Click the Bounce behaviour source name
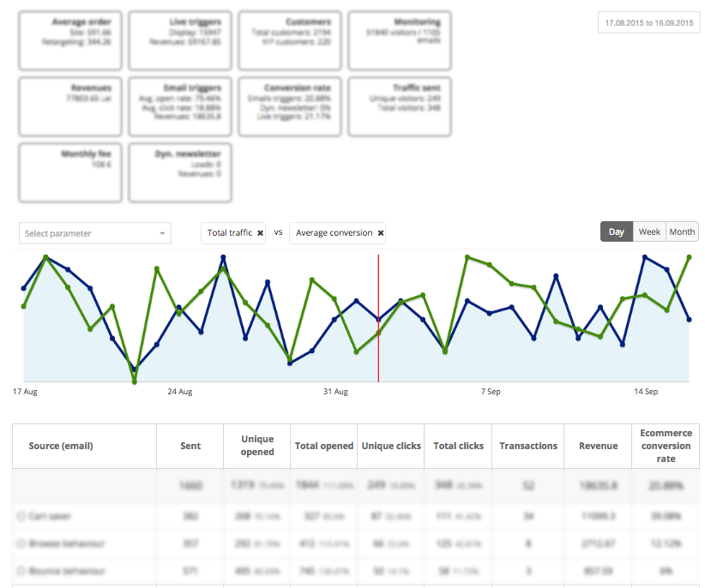The image size is (705, 588). 67,571
